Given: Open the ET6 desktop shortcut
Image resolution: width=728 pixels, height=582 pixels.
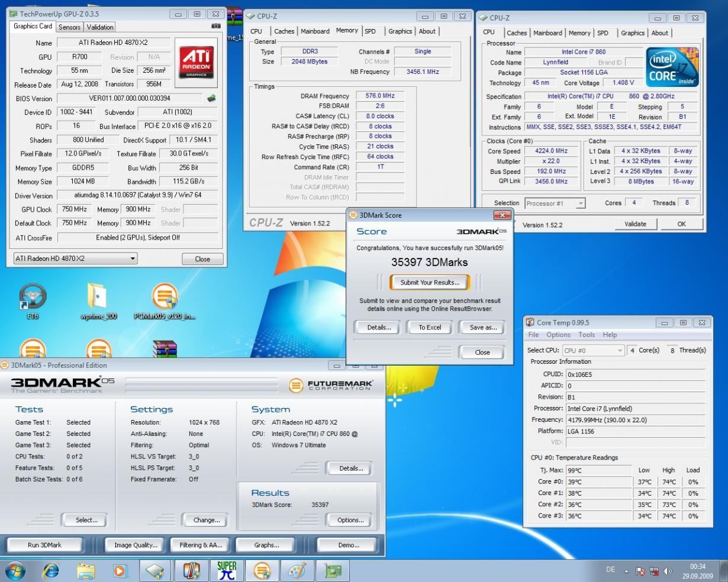Looking at the screenshot, I should click(33, 297).
